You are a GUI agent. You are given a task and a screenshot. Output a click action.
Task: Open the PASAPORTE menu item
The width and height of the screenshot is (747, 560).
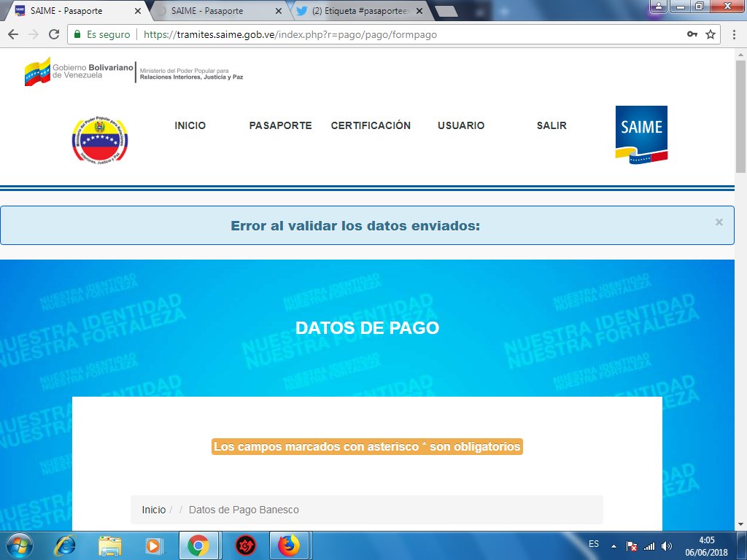(x=280, y=125)
